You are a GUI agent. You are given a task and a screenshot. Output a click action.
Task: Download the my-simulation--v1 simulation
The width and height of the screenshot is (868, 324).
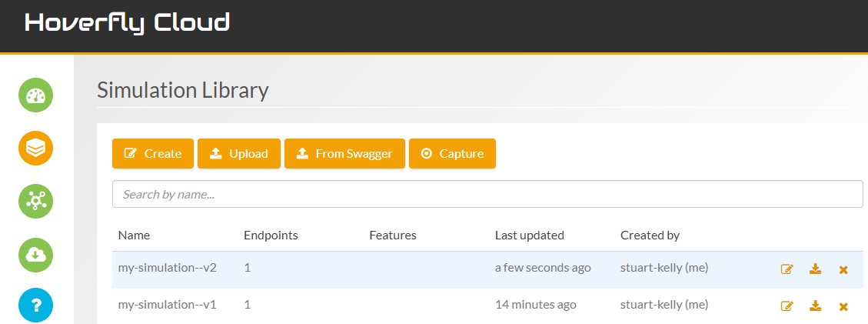(x=815, y=306)
